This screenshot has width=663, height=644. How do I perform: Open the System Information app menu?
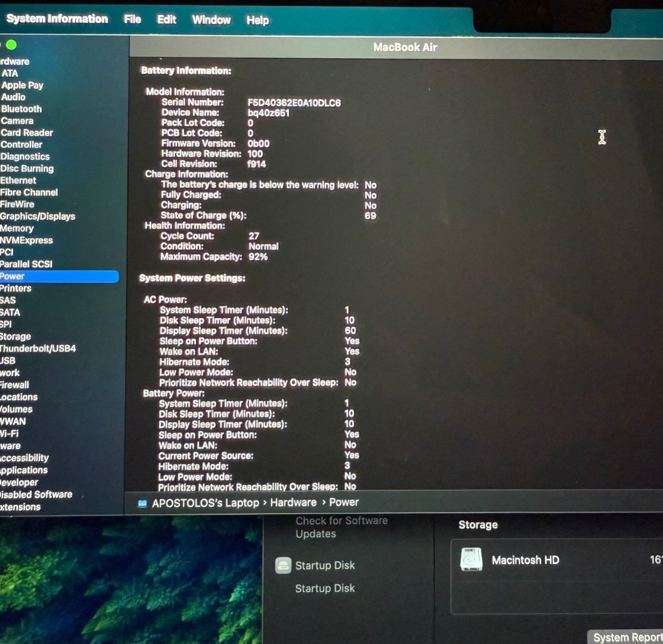tap(57, 18)
